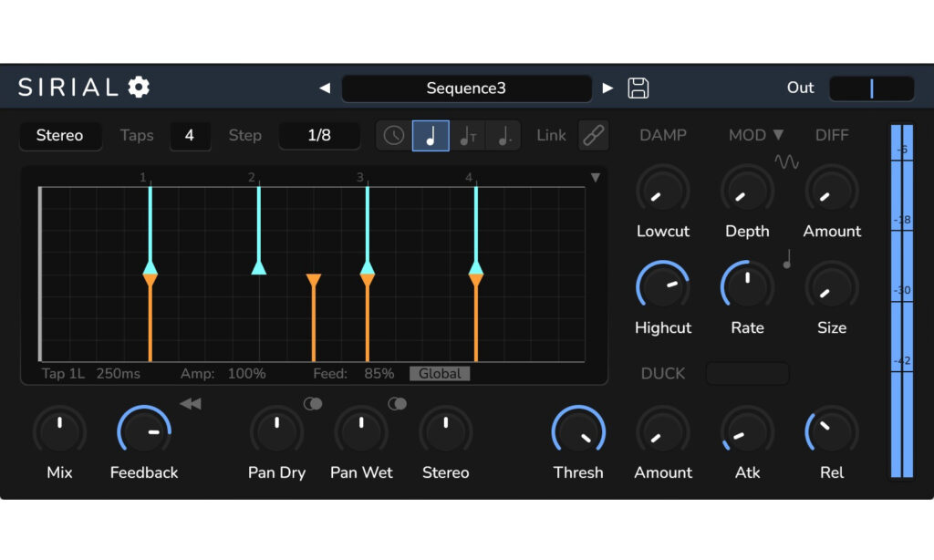934x560 pixels.
Task: Toggle the Rate note sync icon
Action: [787, 259]
